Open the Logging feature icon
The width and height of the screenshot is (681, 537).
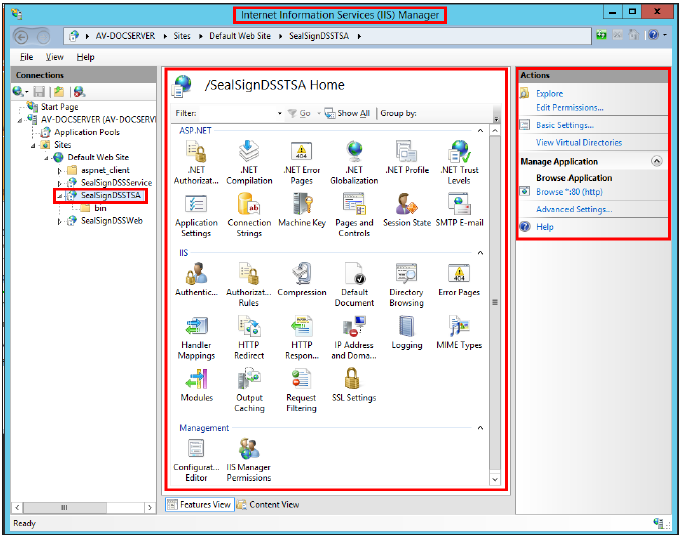point(406,327)
